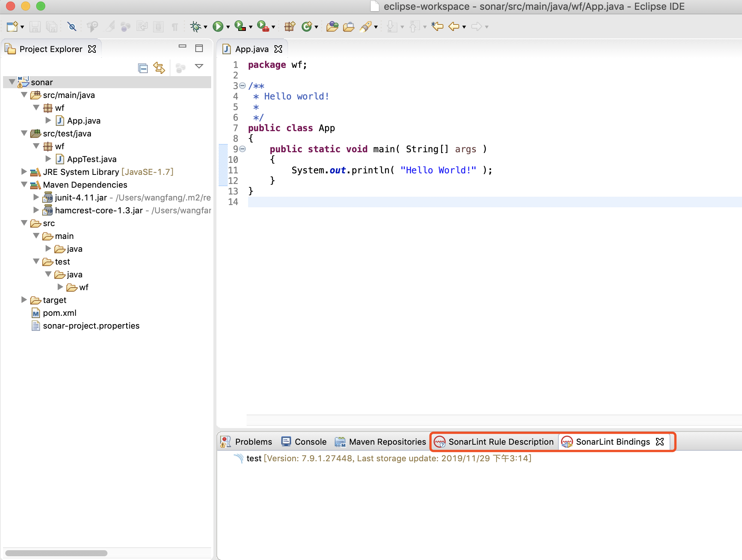
Task: Click the New Java Package icon
Action: 290,26
